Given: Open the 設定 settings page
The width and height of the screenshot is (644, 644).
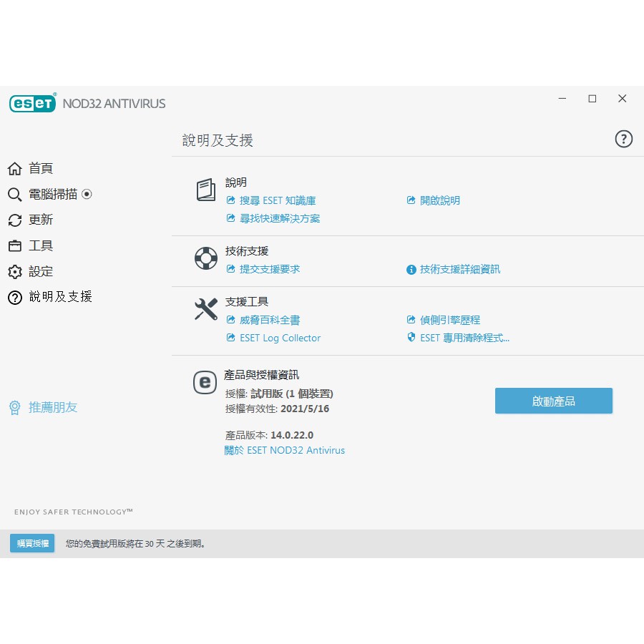Looking at the screenshot, I should [41, 271].
